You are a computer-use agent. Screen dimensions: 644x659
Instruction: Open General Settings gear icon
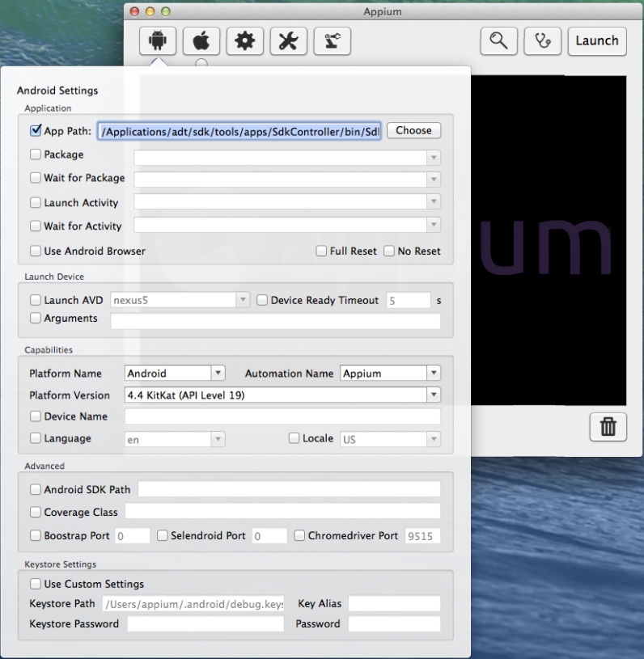point(245,41)
